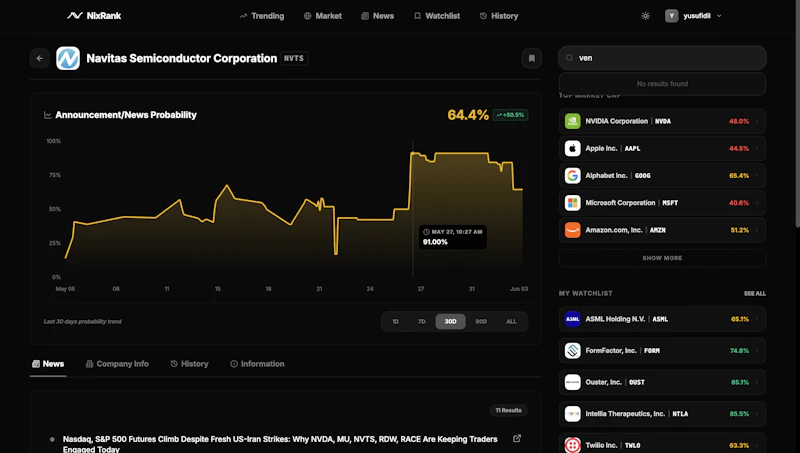Click the chart icon beside Announcement/News Probability
The image size is (800, 453).
[47, 115]
